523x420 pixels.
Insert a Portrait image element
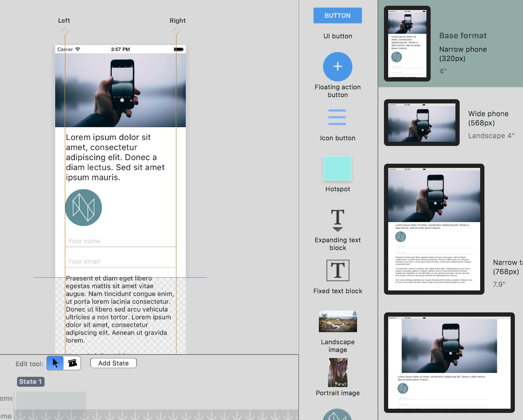337,373
